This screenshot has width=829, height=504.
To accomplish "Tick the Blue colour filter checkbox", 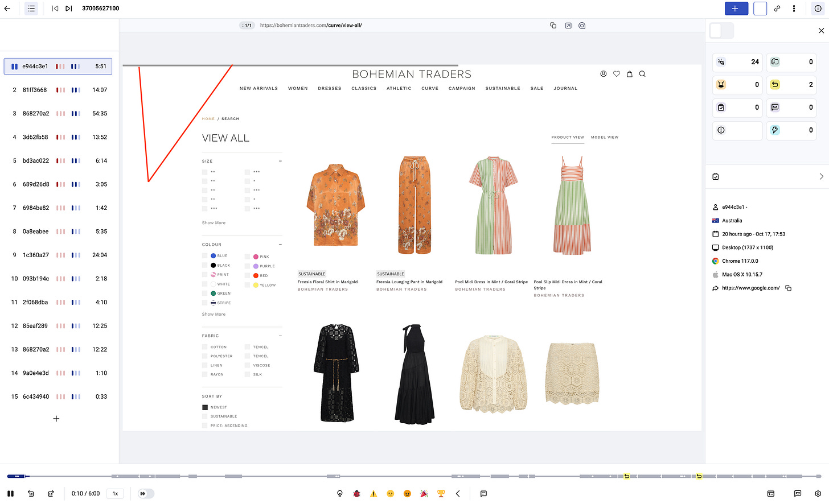I will tap(205, 256).
